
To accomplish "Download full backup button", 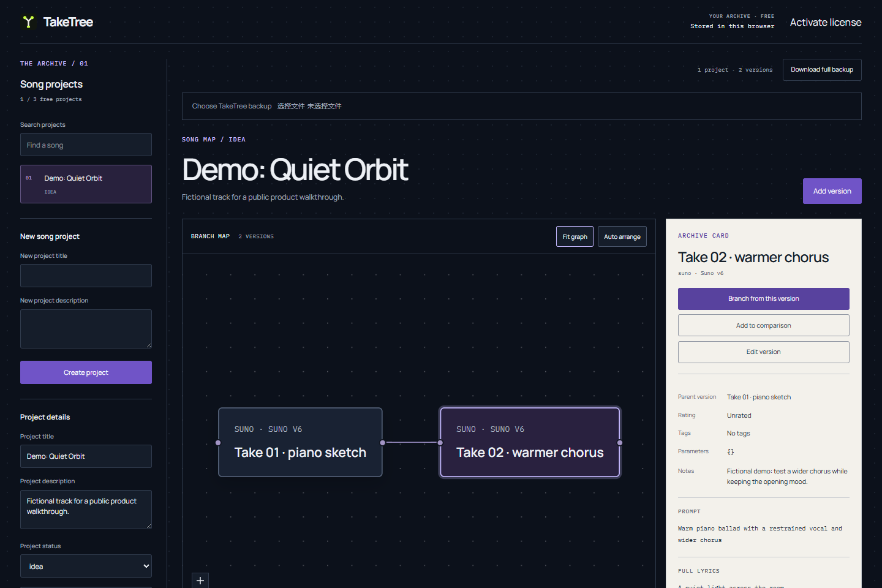I will tap(822, 70).
